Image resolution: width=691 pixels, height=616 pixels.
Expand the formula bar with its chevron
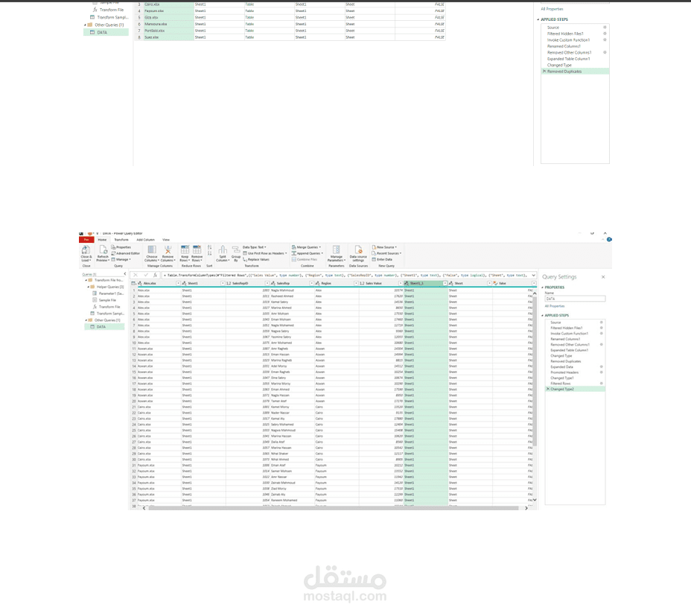[x=533, y=275]
